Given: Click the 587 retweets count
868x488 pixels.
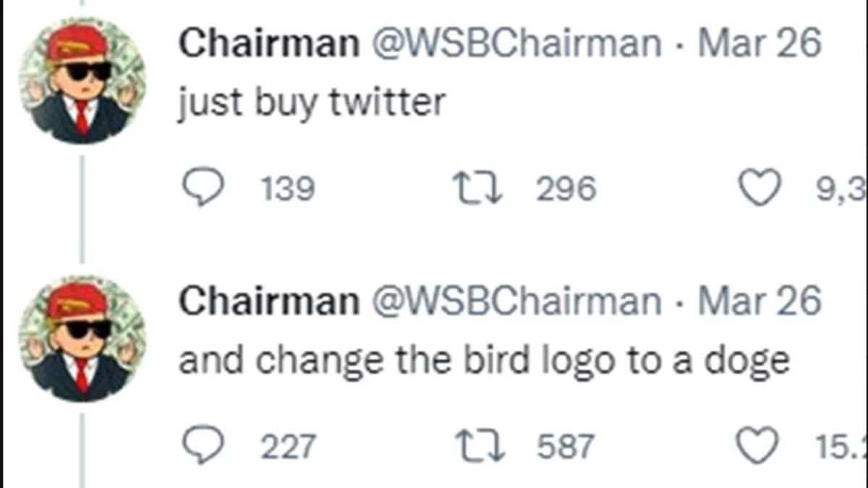Looking at the screenshot, I should click(566, 445).
